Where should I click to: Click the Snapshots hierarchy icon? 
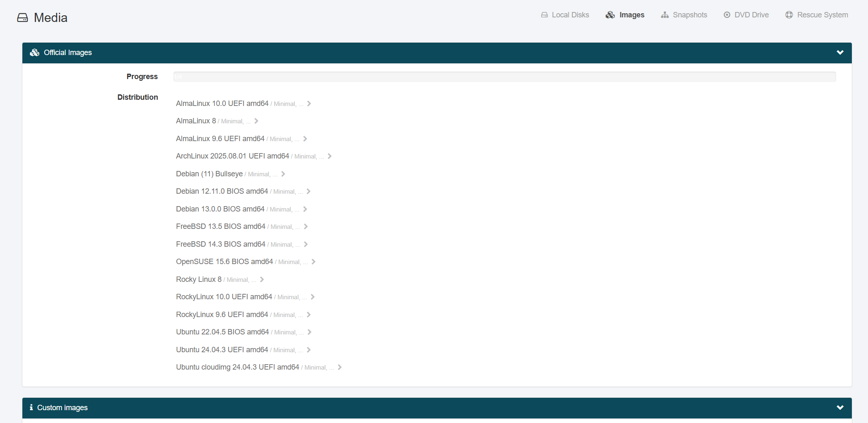(x=665, y=15)
